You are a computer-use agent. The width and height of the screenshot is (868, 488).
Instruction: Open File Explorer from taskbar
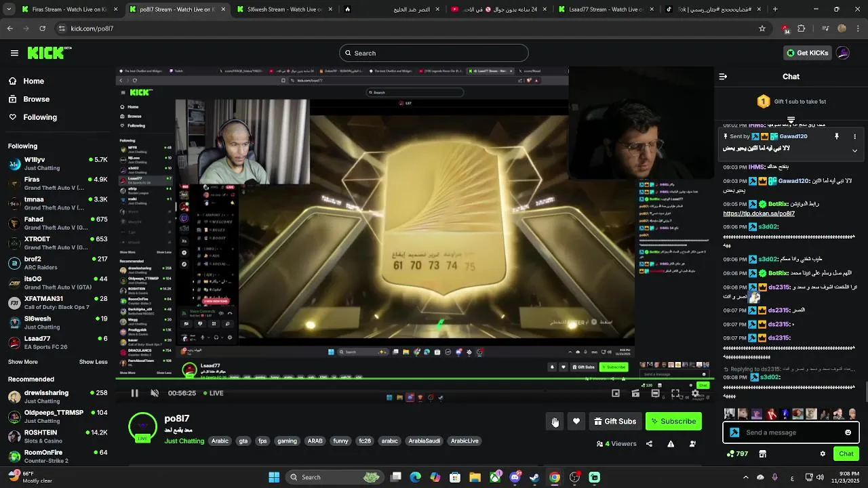point(475,477)
